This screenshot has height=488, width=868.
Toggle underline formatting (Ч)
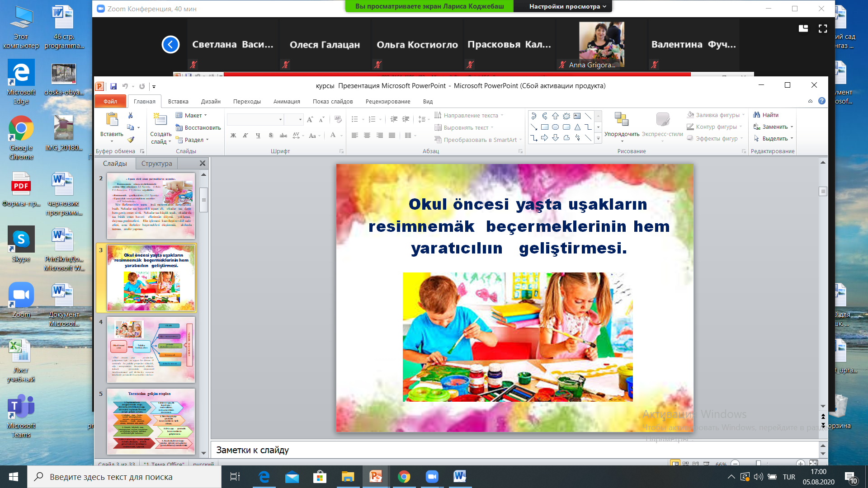258,135
